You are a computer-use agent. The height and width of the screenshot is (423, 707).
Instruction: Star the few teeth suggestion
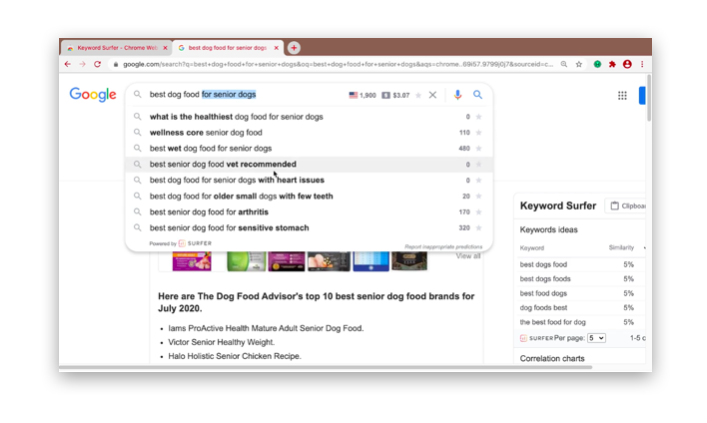pos(479,196)
